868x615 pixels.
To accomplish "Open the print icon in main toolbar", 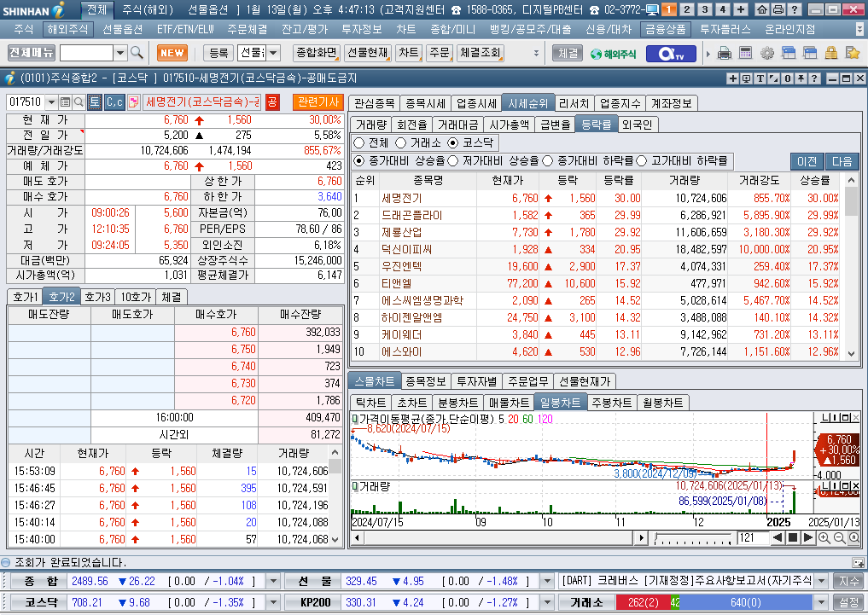I will pyautogui.click(x=724, y=53).
